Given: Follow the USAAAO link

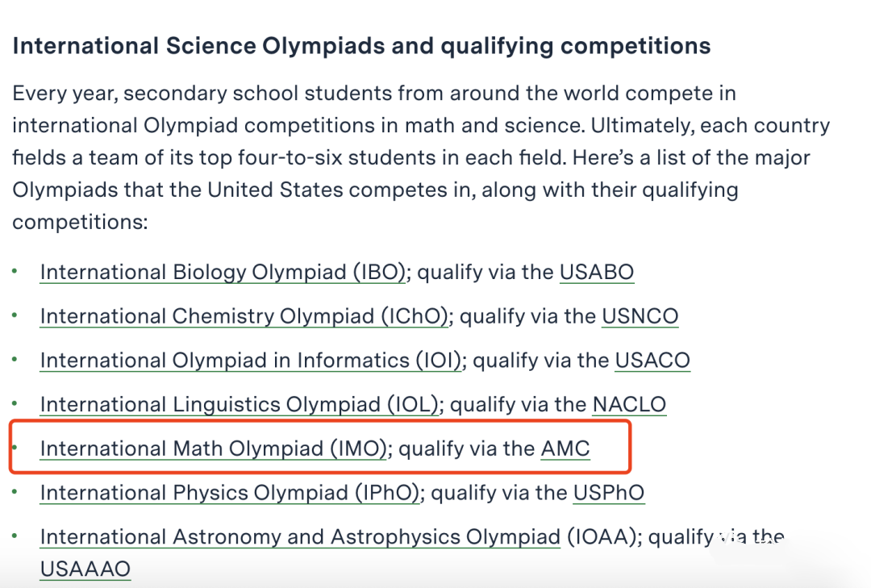Looking at the screenshot, I should point(85,569).
